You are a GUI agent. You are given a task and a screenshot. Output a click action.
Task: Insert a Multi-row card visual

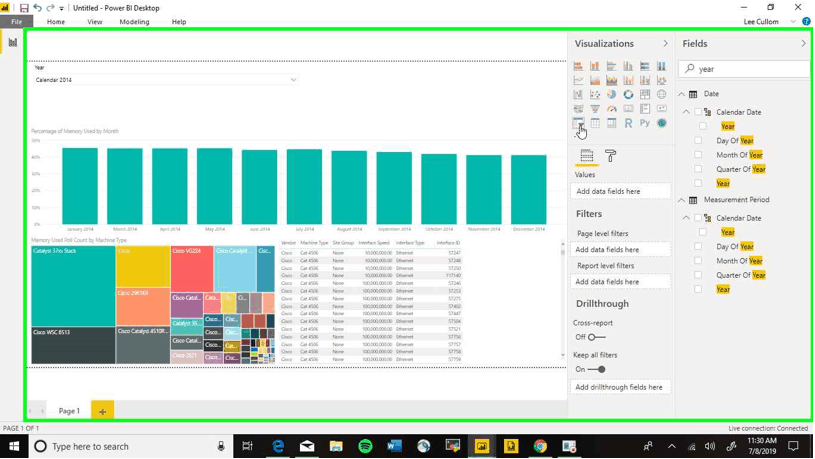645,109
